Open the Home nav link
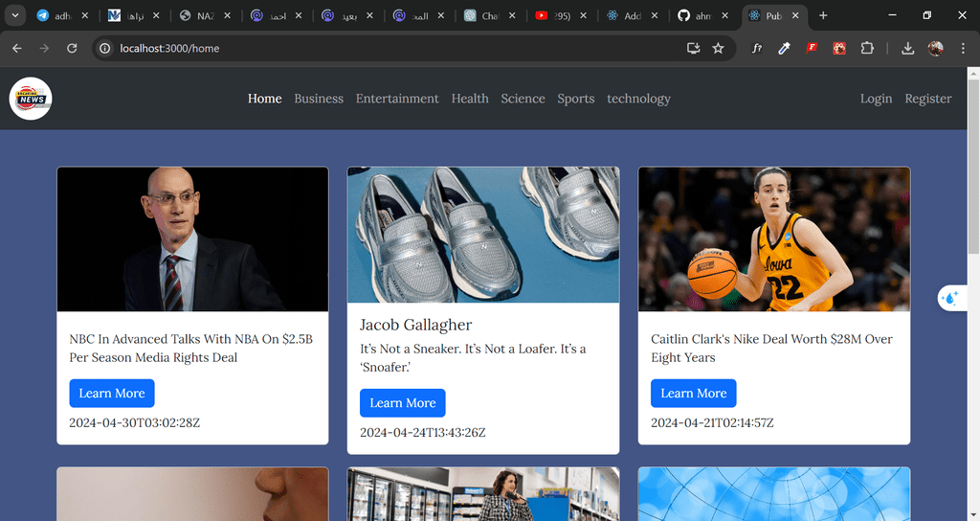The image size is (980, 521). [x=264, y=99]
